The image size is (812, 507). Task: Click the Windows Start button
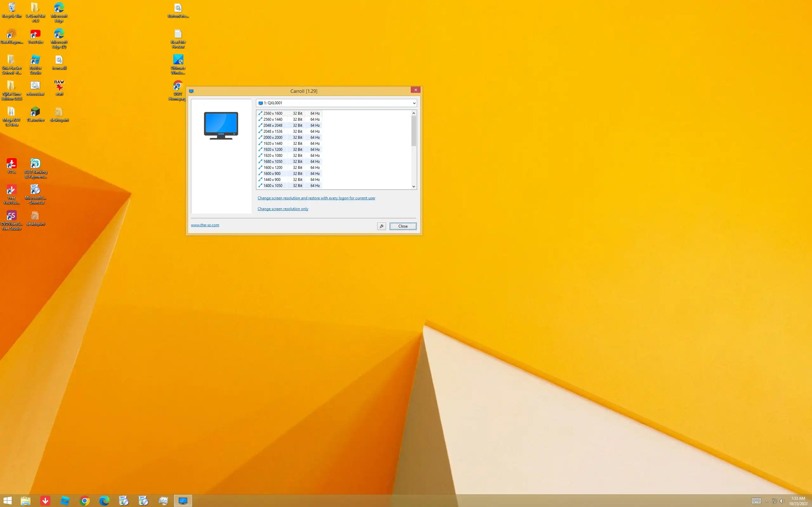click(7, 501)
